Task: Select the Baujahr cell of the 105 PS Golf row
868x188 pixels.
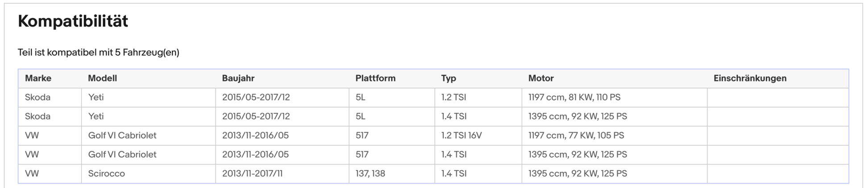Action: 255,135
